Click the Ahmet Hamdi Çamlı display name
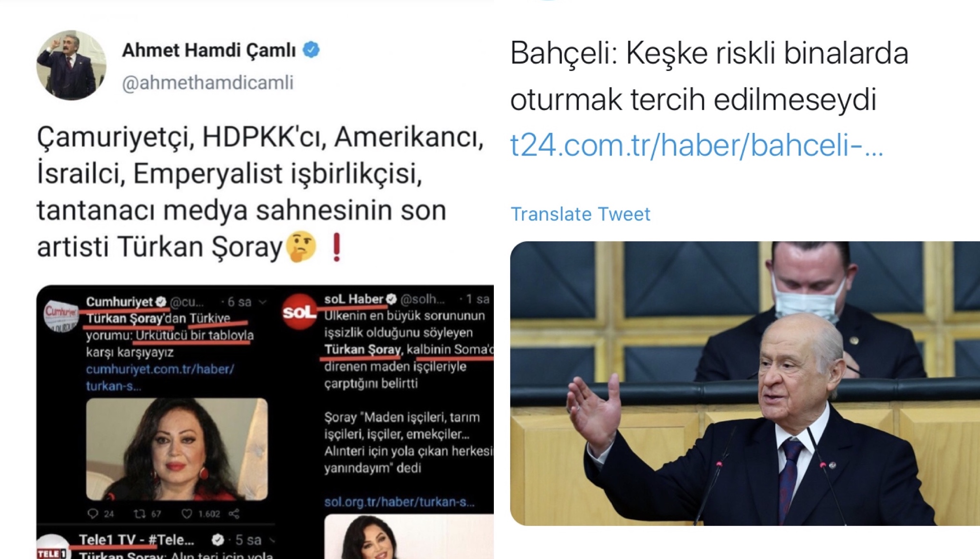 pyautogui.click(x=209, y=50)
